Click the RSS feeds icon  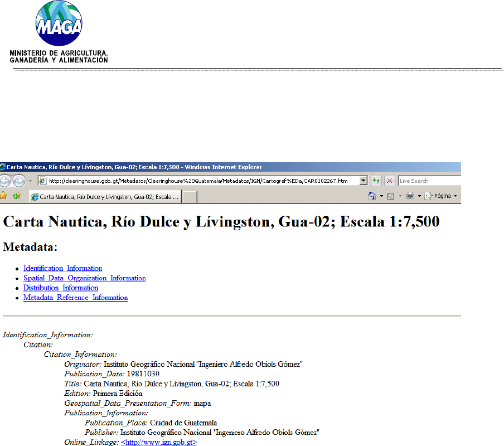[x=390, y=196]
